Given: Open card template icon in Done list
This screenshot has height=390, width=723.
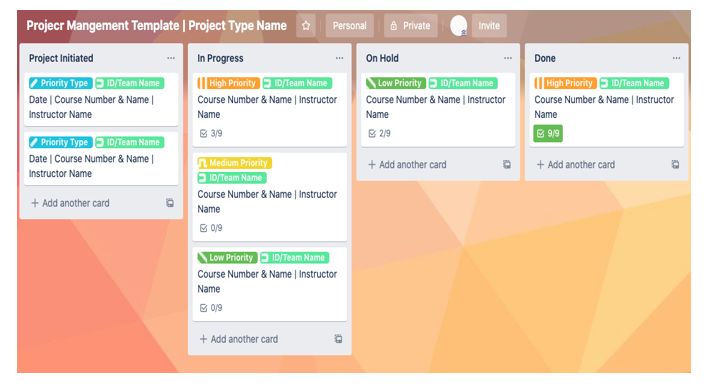Looking at the screenshot, I should (675, 165).
